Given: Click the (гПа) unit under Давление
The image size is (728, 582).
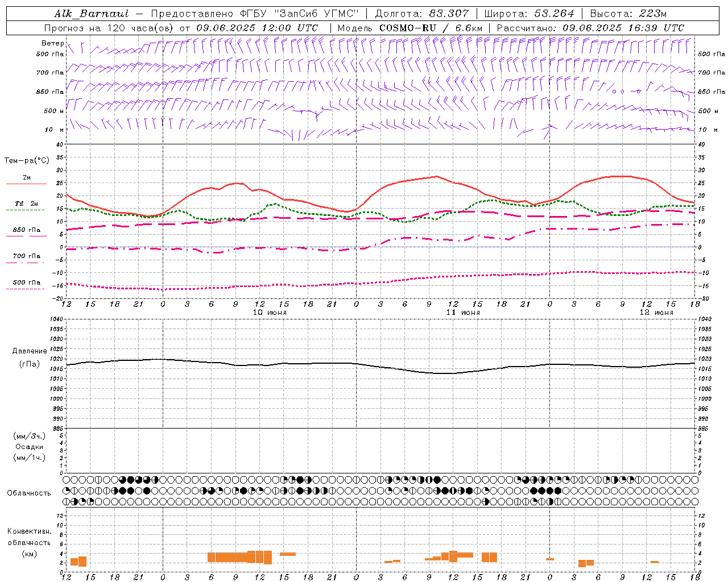Looking at the screenshot, I should coord(30,364).
